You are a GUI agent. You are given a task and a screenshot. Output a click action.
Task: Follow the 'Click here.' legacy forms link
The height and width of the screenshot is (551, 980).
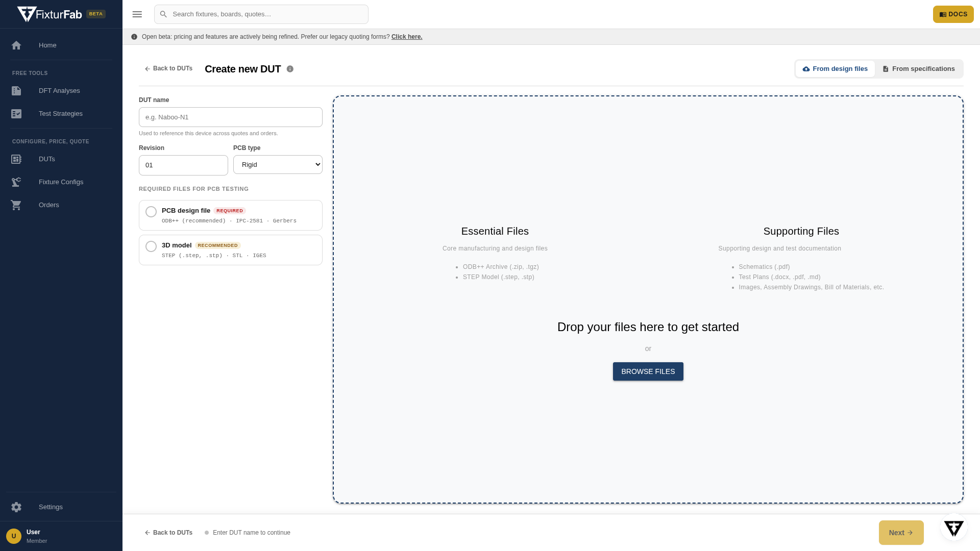[x=407, y=37]
